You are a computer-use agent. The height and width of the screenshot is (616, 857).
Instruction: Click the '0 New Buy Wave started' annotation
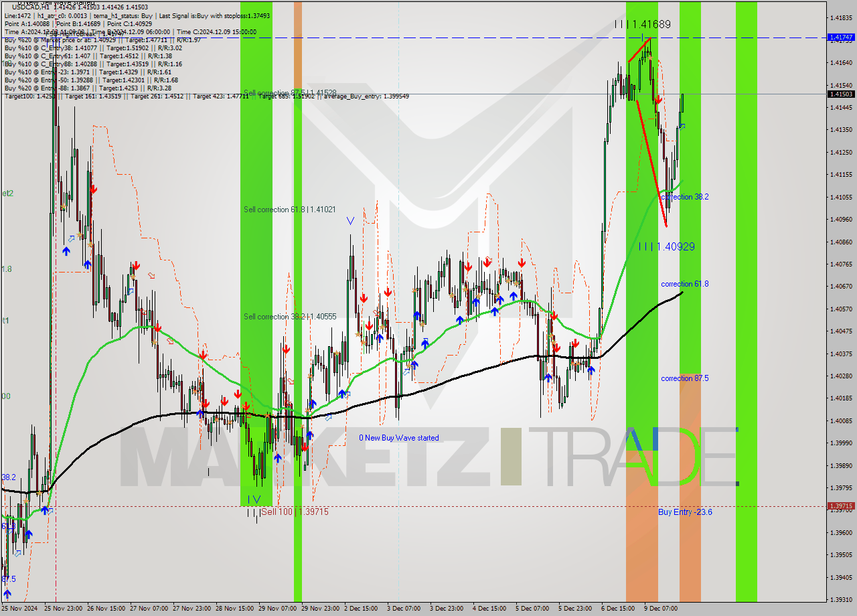(399, 438)
